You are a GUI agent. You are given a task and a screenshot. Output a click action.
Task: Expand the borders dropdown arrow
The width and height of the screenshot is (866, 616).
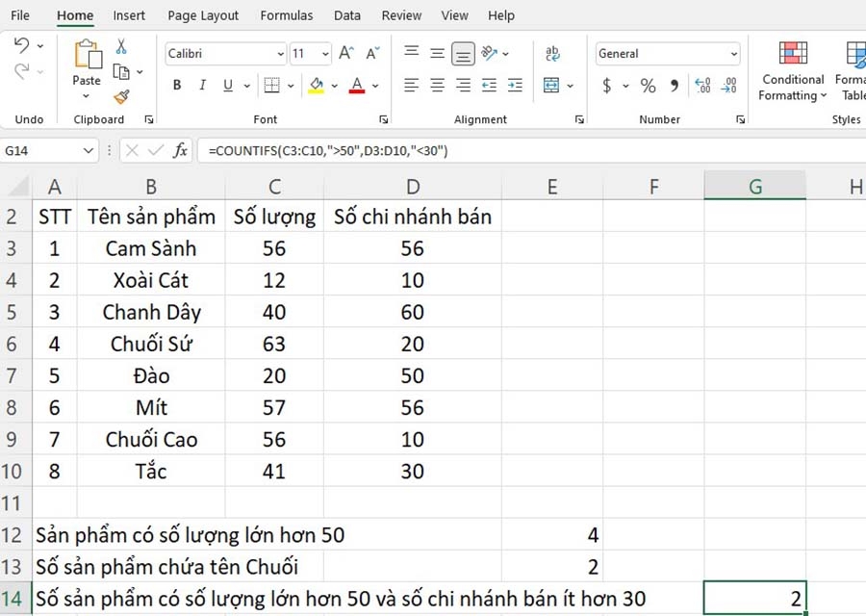291,86
